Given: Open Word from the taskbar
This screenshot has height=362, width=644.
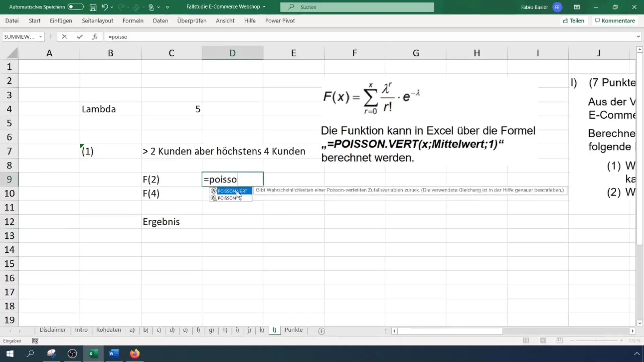Looking at the screenshot, I should pos(114,354).
